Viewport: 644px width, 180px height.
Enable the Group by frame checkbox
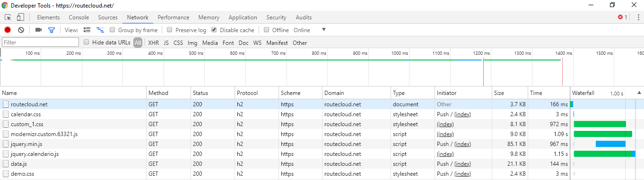[113, 30]
